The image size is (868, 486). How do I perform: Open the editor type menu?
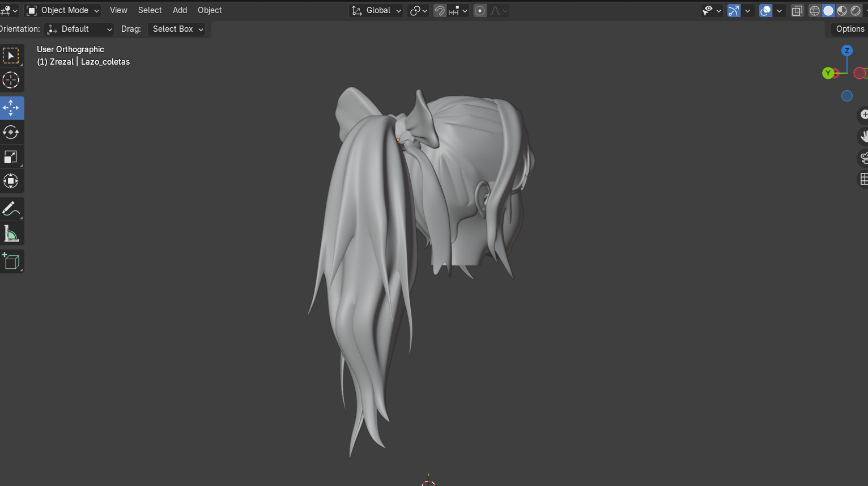click(9, 10)
